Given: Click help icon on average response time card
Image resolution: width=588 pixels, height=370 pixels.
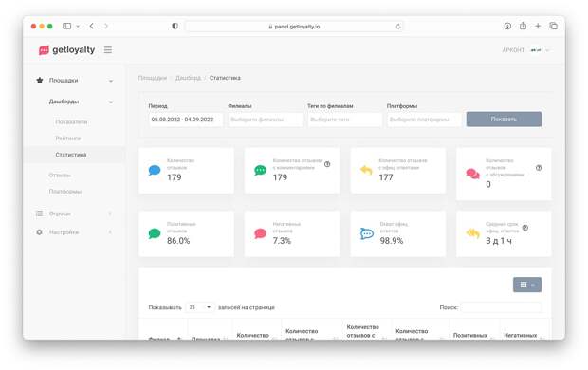Looking at the screenshot, I should click(525, 228).
